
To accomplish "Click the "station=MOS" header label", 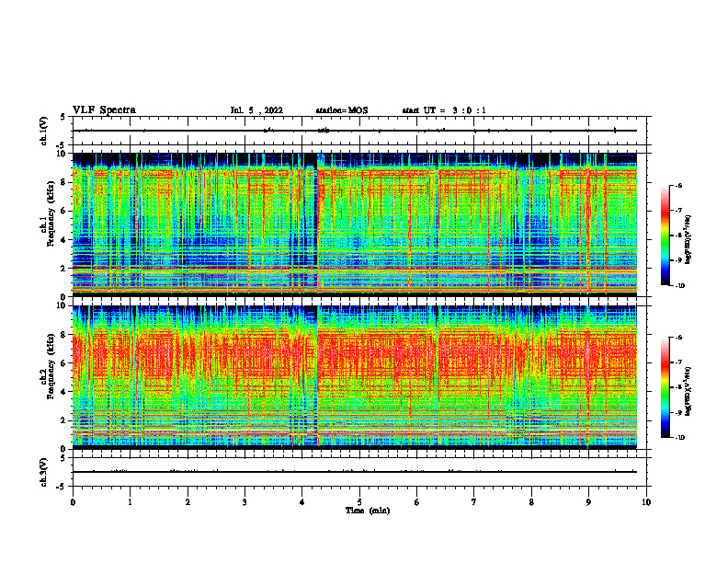I will (342, 110).
